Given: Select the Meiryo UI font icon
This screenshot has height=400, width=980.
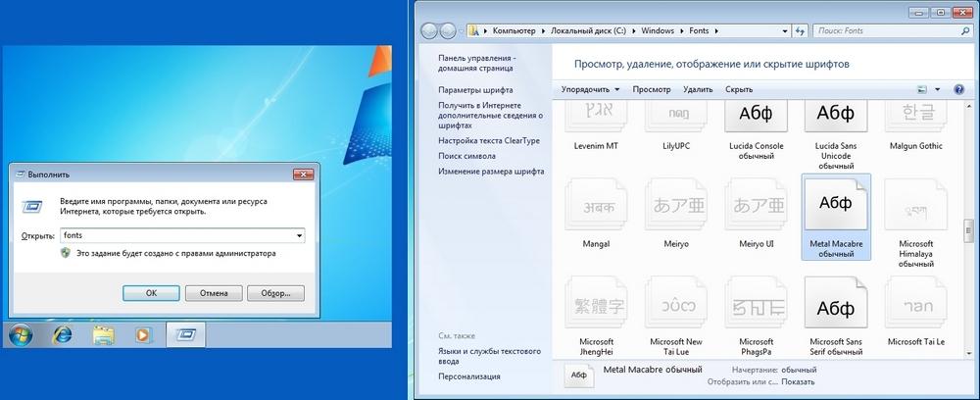Looking at the screenshot, I should pos(756,204).
